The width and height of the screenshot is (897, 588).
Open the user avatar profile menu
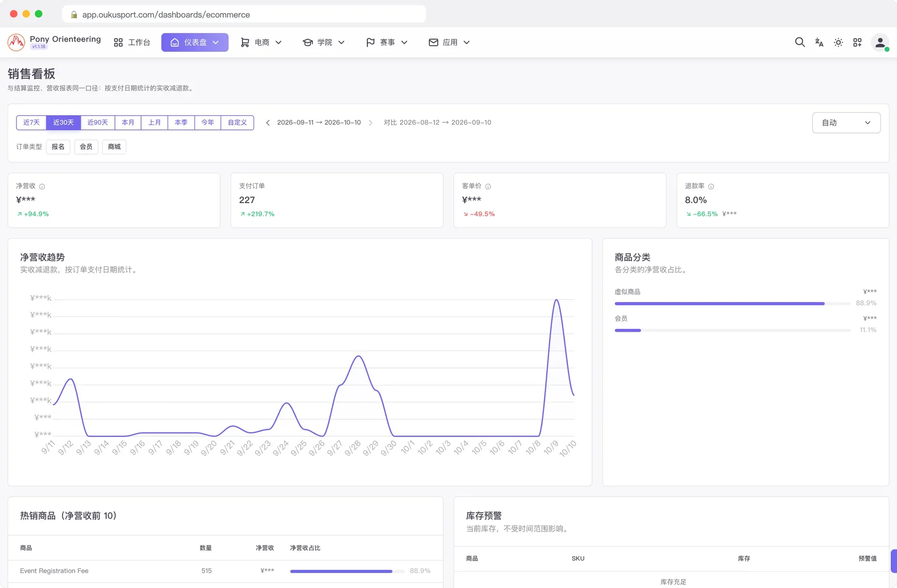coord(880,42)
